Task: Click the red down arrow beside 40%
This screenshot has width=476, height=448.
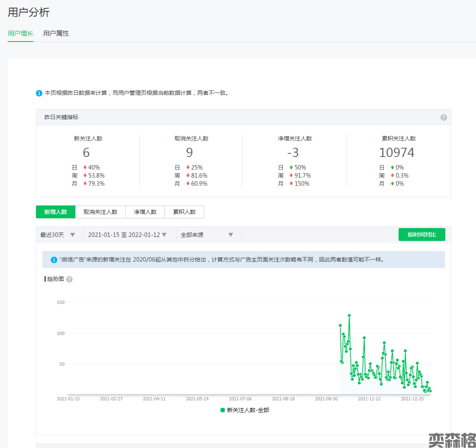Action: pyautogui.click(x=85, y=167)
